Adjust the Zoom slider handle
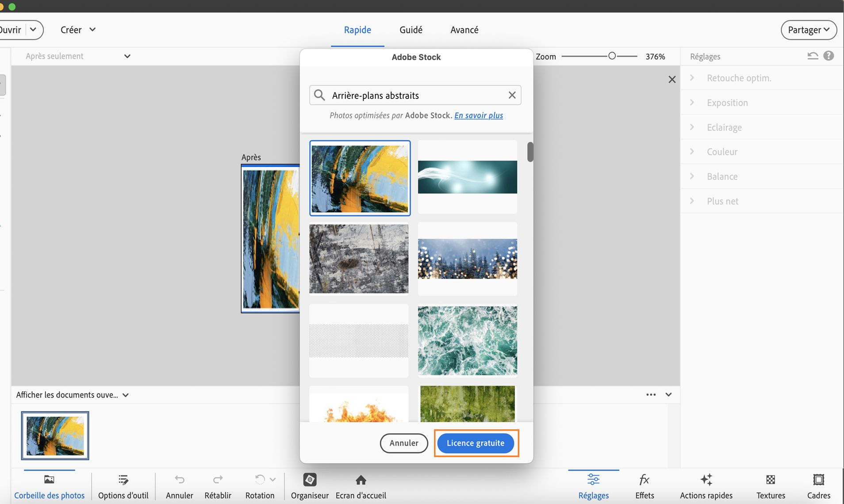 [x=612, y=56]
